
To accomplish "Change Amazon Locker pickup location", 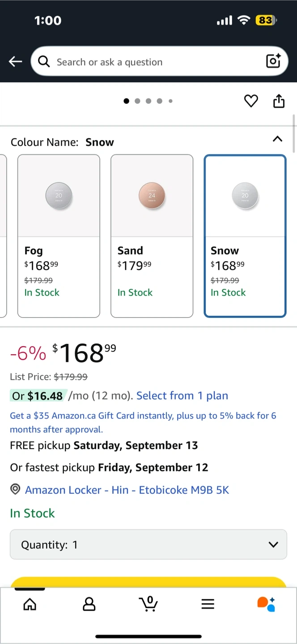I will (x=127, y=490).
